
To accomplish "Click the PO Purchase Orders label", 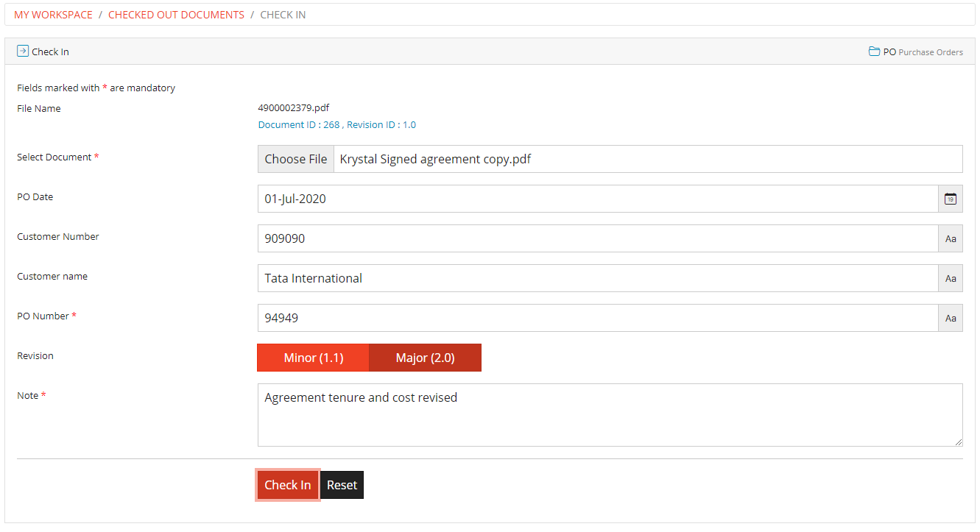I will click(923, 52).
